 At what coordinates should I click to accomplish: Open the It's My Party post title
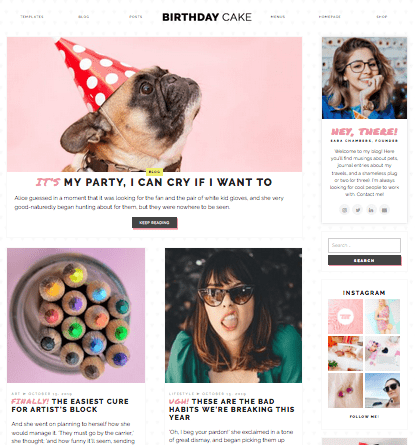coord(154,182)
